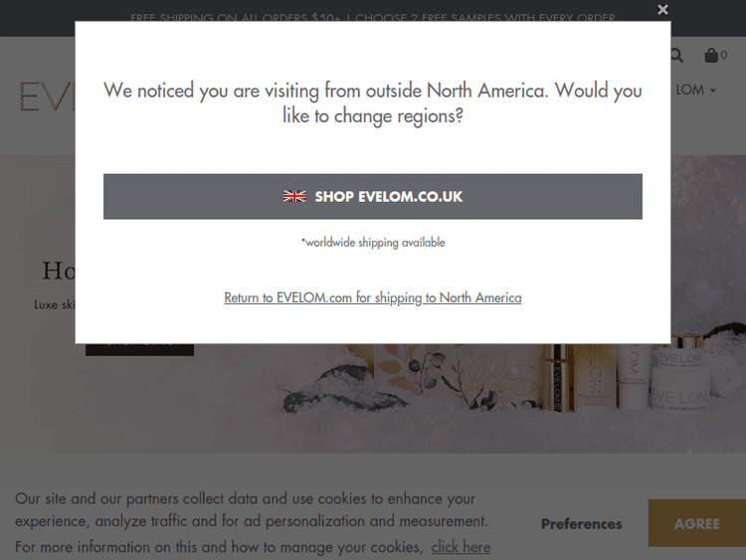Click the free shipping promo banner
The width and height of the screenshot is (746, 560).
[x=373, y=18]
